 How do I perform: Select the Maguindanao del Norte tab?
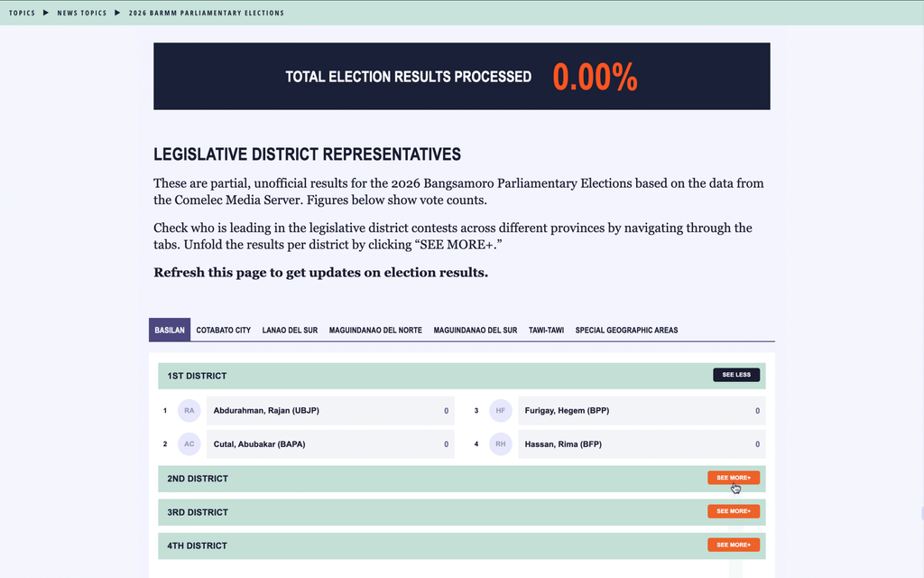tap(375, 331)
